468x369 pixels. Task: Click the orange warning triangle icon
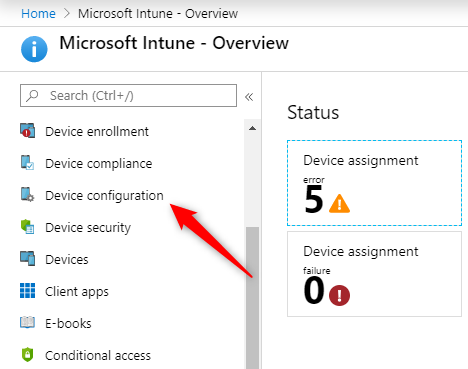point(339,203)
